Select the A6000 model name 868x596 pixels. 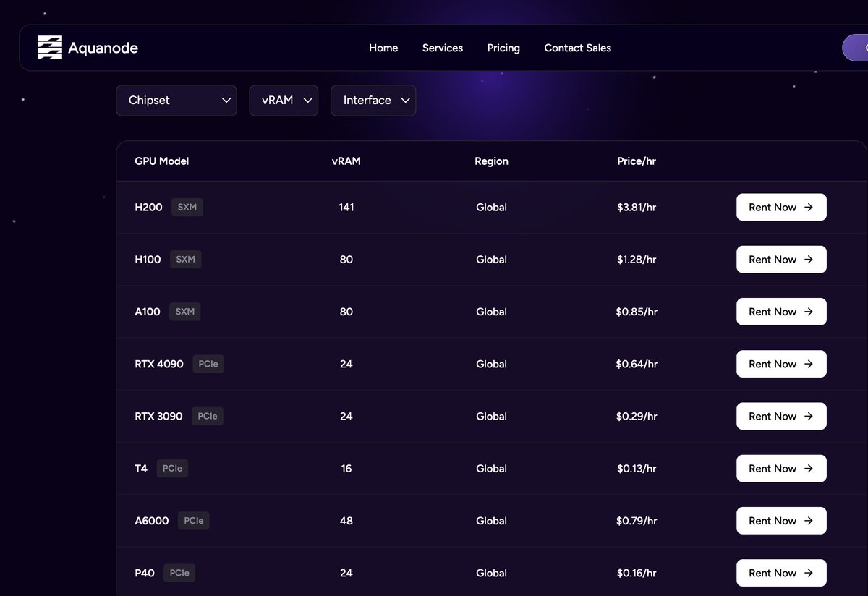coord(152,521)
